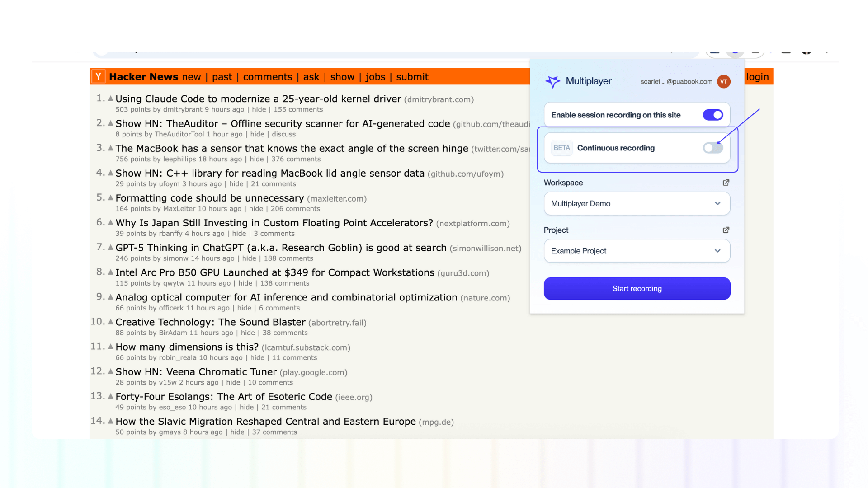Image resolution: width=868 pixels, height=488 pixels.
Task: Open the simonw user profile
Action: pyautogui.click(x=176, y=258)
